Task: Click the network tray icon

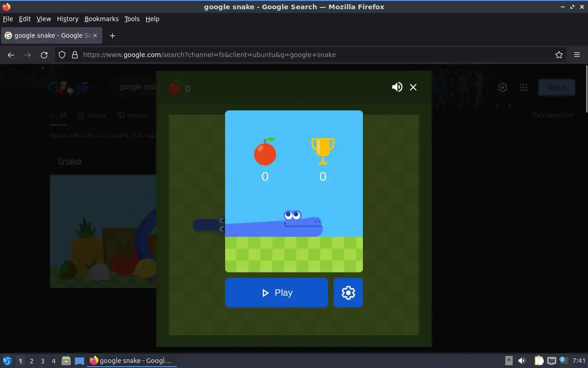Action: pyautogui.click(x=552, y=361)
